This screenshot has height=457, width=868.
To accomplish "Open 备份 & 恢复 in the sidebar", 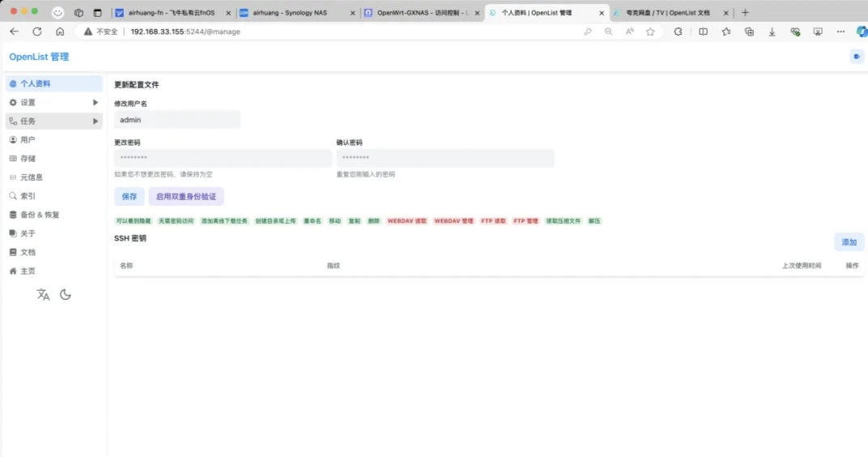I will click(39, 215).
